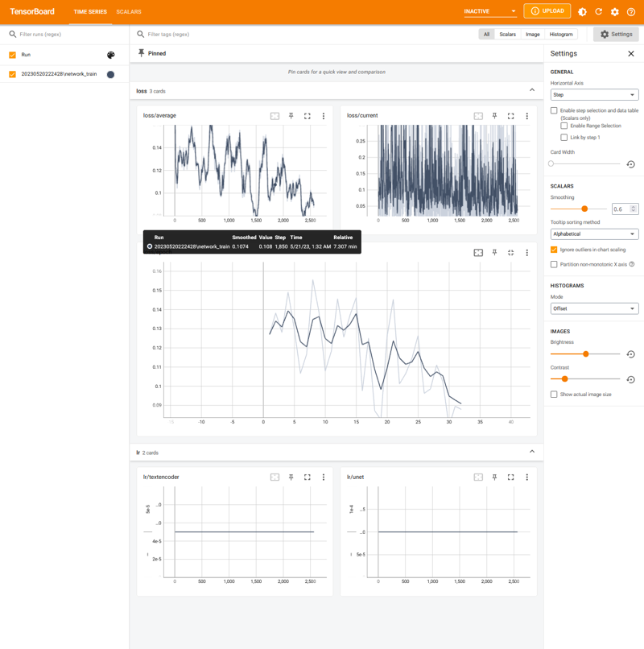Fit loss/current chart domain to data
The height and width of the screenshot is (649, 644).
tap(478, 116)
